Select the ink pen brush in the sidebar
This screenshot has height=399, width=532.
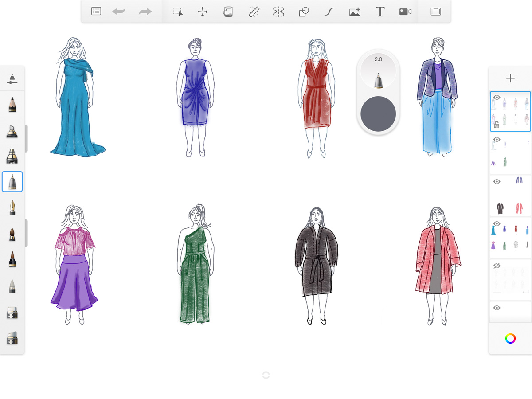(x=12, y=207)
